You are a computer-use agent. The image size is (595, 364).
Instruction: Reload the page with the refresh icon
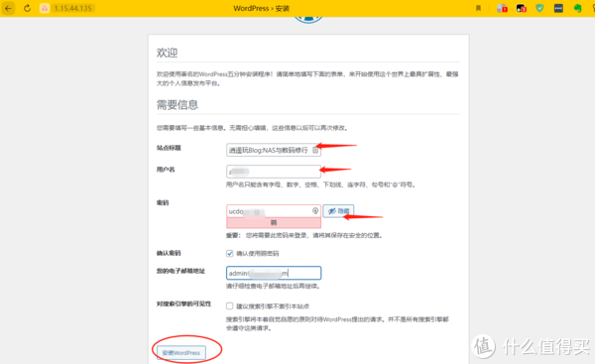coord(27,8)
